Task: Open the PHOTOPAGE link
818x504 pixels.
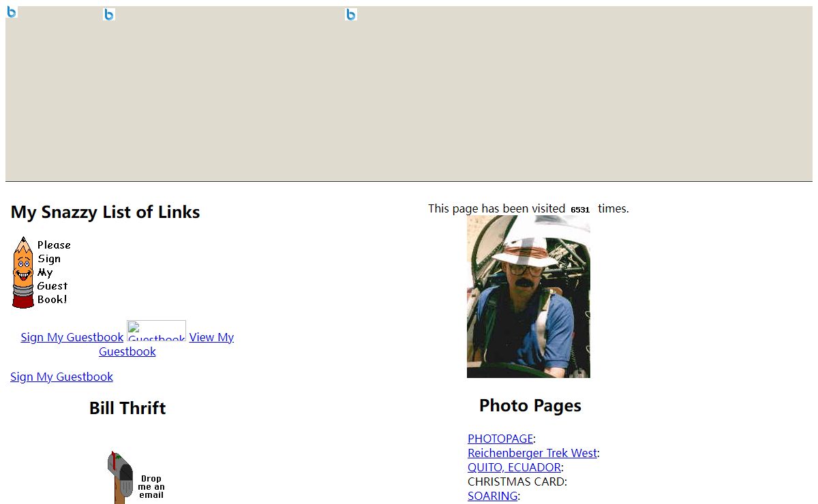Action: click(x=500, y=439)
